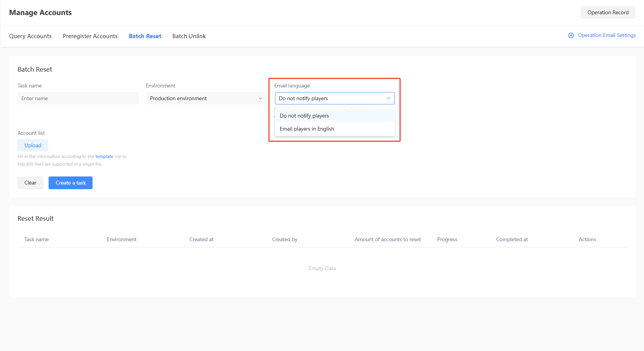Open the Operation Record page

click(607, 13)
